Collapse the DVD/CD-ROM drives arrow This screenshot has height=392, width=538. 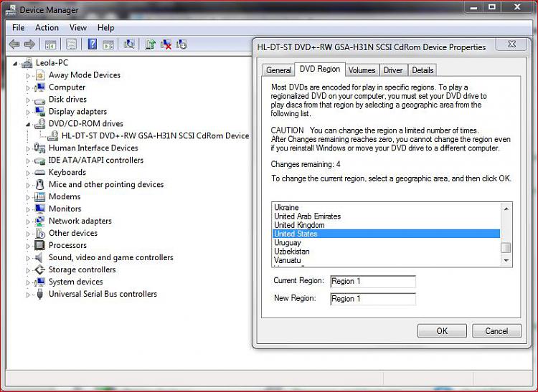[x=28, y=124]
